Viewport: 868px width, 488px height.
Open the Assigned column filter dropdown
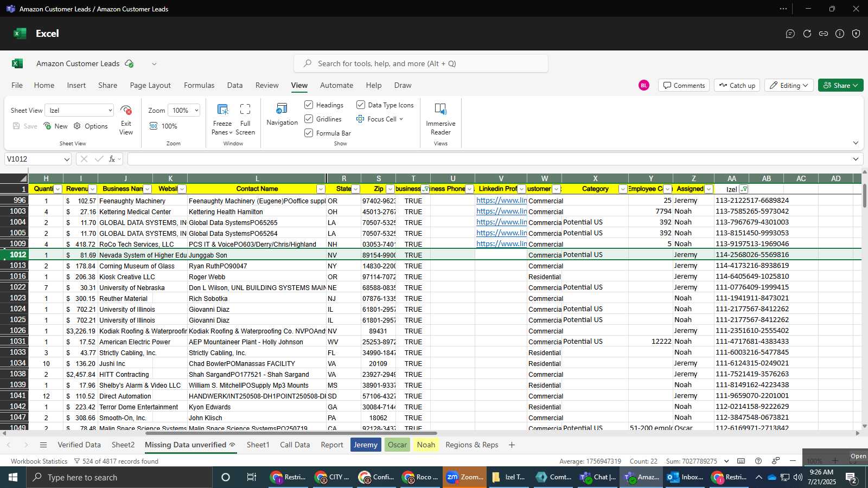pyautogui.click(x=709, y=189)
